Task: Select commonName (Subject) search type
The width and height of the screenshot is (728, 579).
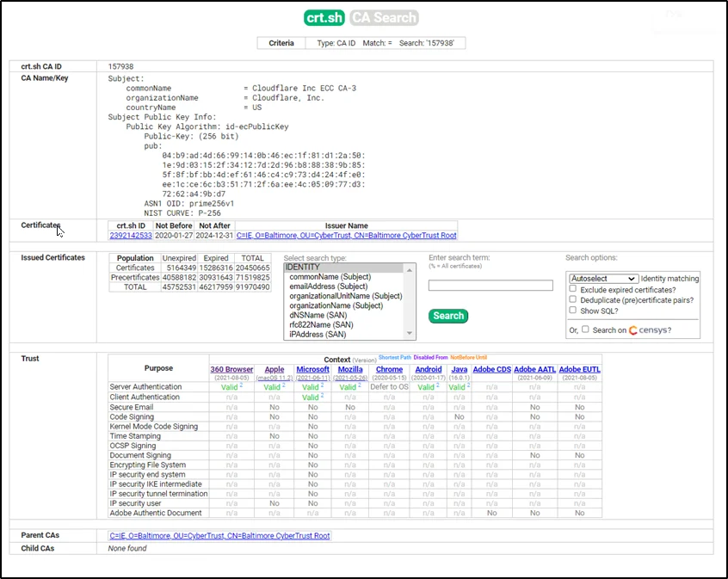Action: [x=330, y=277]
